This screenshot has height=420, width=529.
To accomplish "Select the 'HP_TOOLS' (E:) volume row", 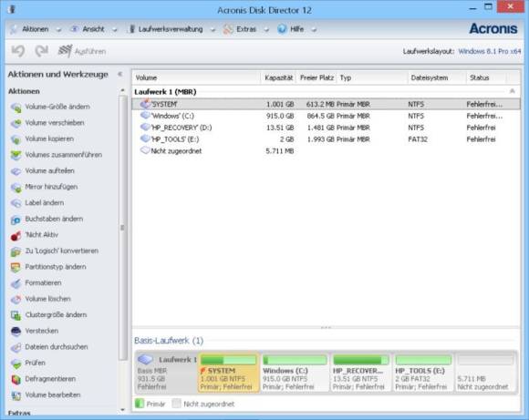I will click(326, 139).
